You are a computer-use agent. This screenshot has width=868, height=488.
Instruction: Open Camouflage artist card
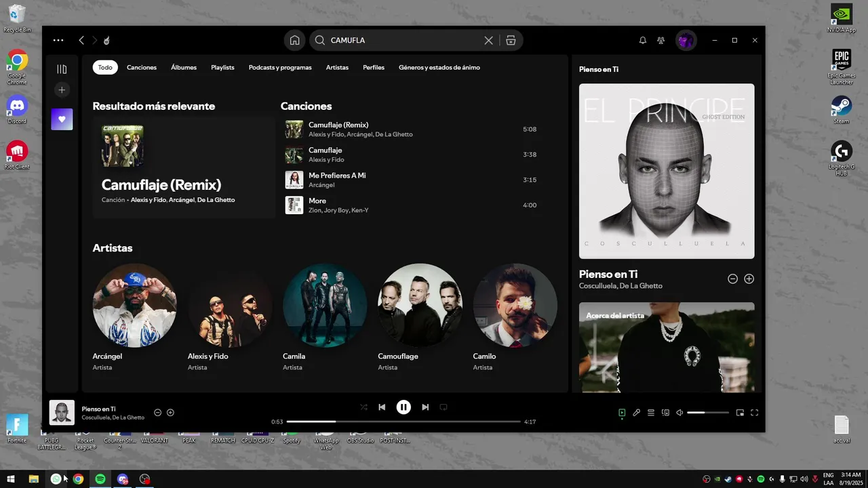420,317
